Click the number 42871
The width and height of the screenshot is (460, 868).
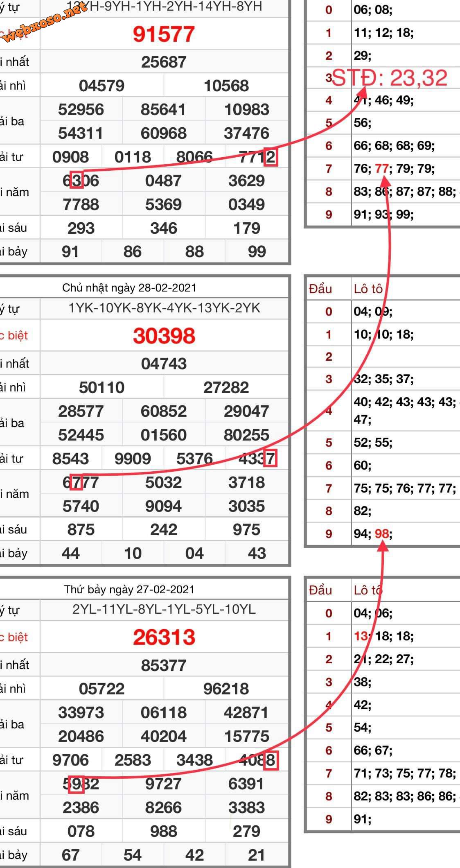(247, 713)
